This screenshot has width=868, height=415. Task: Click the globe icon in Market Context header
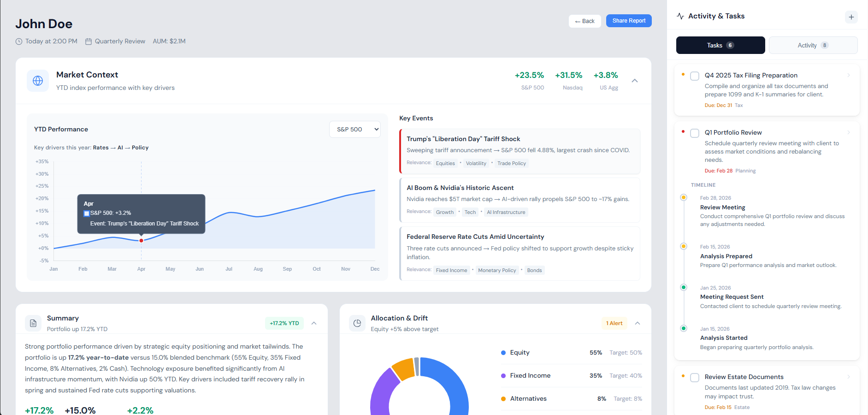(x=38, y=81)
